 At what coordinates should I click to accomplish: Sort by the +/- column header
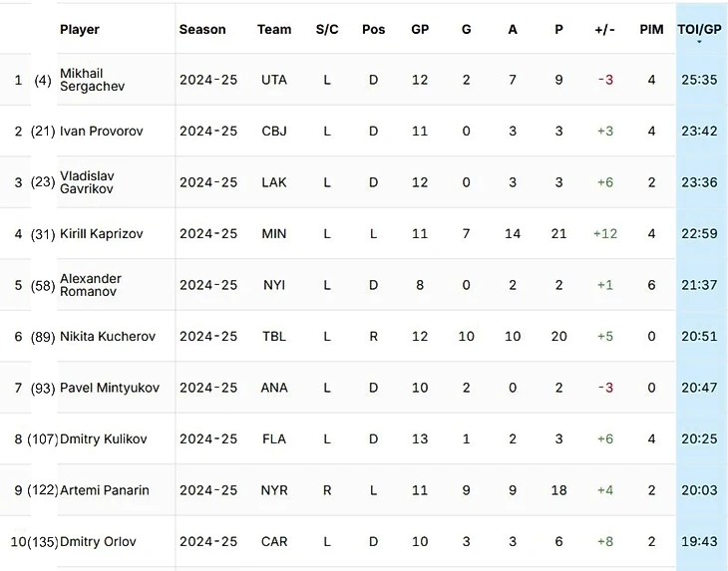(605, 29)
